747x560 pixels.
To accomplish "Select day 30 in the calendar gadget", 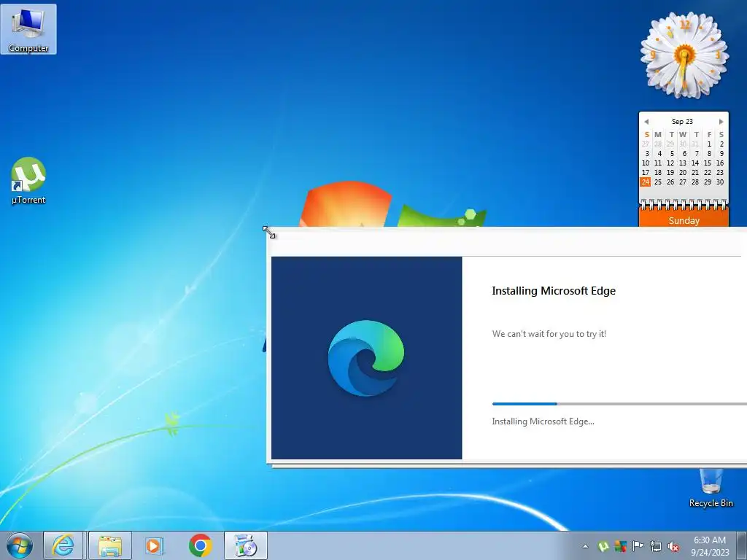I will coord(720,182).
